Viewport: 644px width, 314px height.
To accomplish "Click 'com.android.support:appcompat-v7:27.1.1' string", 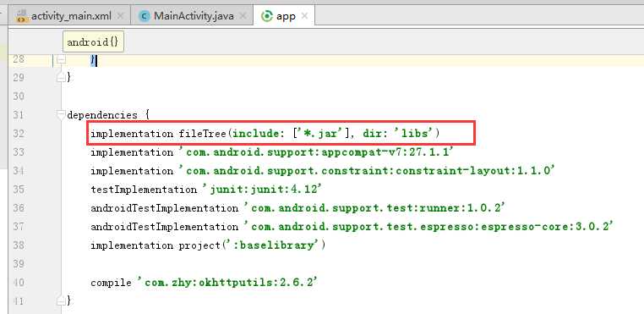I will click(316, 151).
